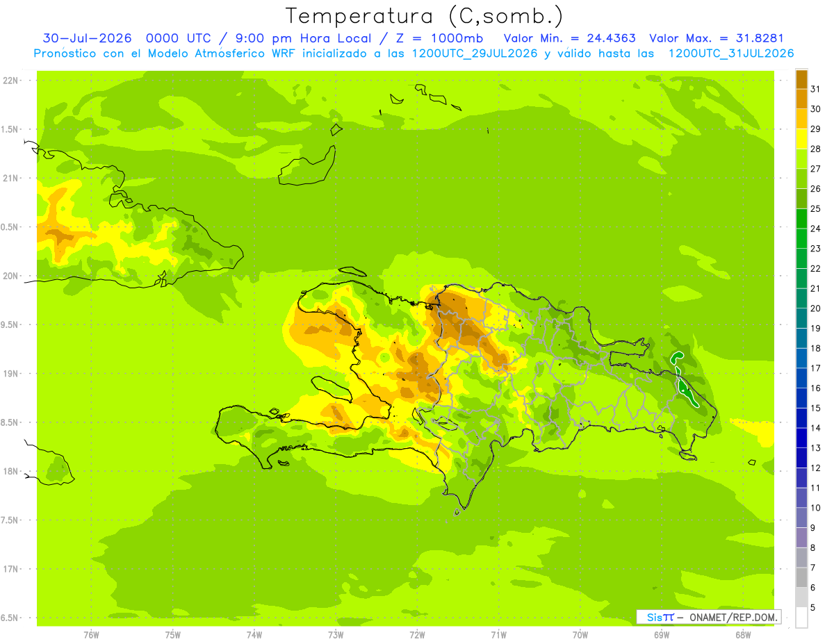Click the '76W' longitude label
Screen dimensions: 834x644
tap(91, 635)
